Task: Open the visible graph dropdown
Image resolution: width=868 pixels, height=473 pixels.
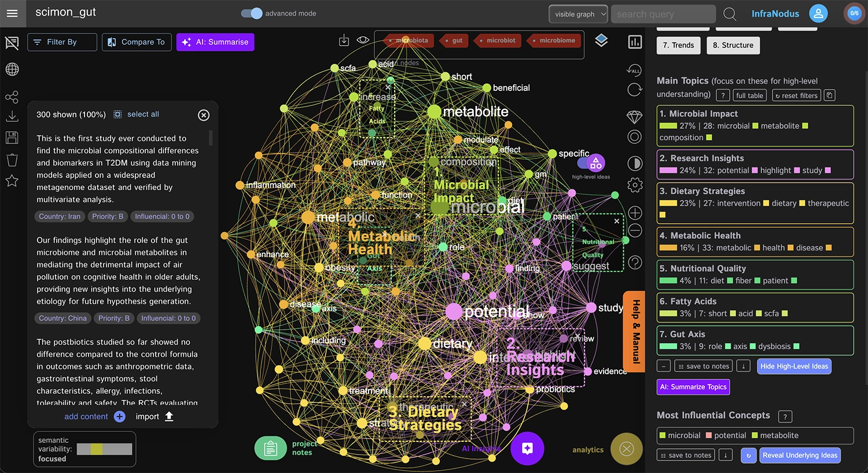Action: coord(578,14)
